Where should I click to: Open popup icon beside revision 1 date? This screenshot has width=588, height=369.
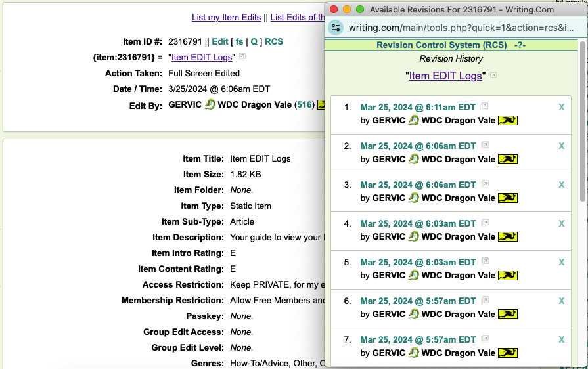pyautogui.click(x=485, y=107)
